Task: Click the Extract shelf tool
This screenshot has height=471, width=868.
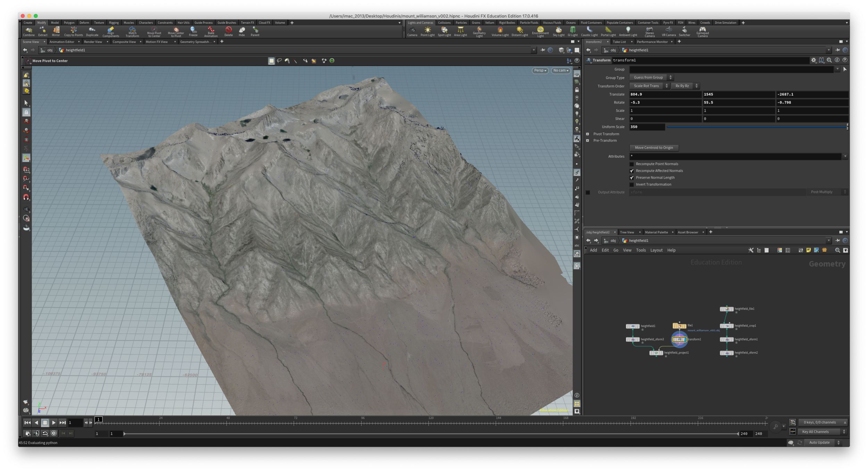Action: point(43,32)
